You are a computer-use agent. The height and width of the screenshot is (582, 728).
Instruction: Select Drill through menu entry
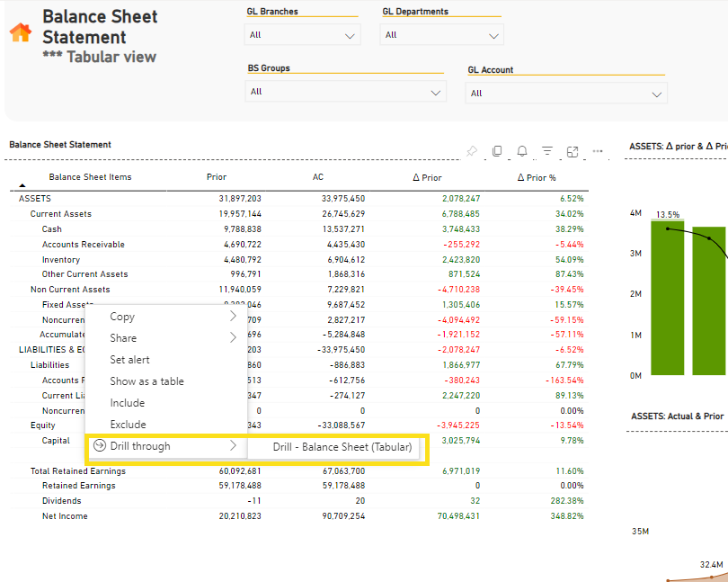click(x=165, y=446)
